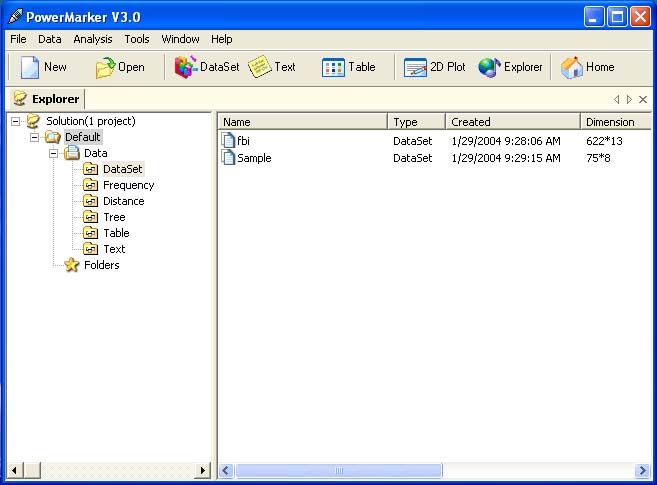Click the list pane horizontal scrollbar thumb

[339, 471]
